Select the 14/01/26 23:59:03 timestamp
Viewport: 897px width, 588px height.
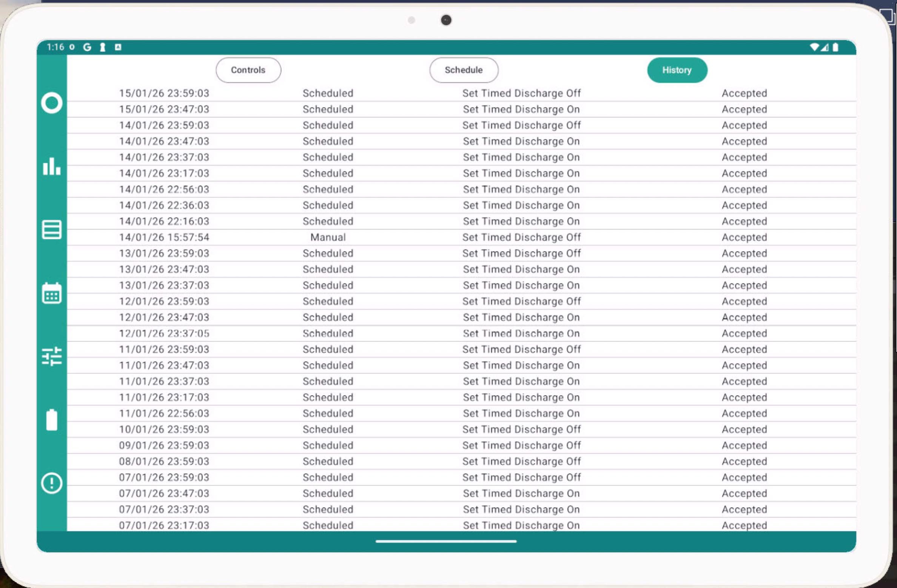164,125
